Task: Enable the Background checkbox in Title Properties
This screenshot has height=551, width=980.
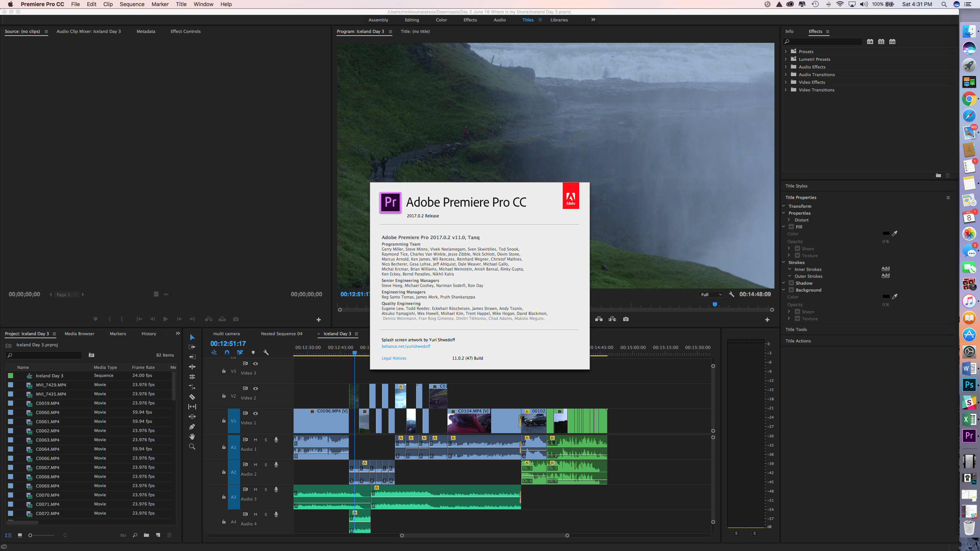Action: click(x=791, y=290)
